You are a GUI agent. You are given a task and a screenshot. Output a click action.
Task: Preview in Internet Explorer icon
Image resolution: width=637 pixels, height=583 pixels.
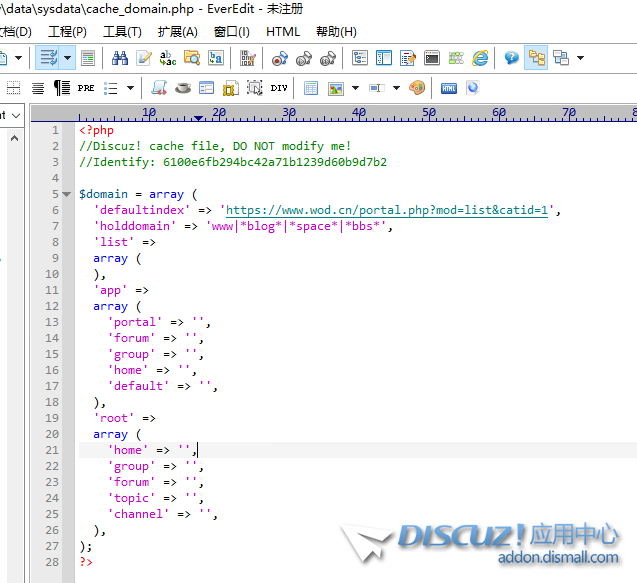[x=480, y=58]
